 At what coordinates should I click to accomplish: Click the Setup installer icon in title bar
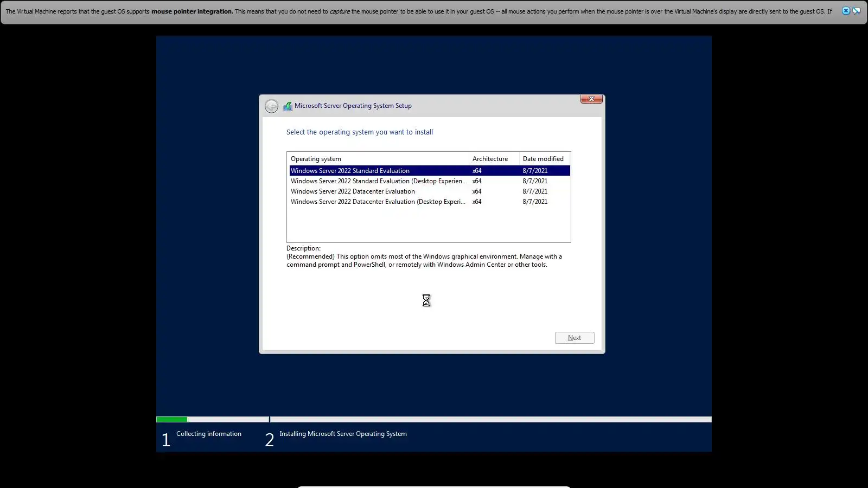click(x=288, y=106)
